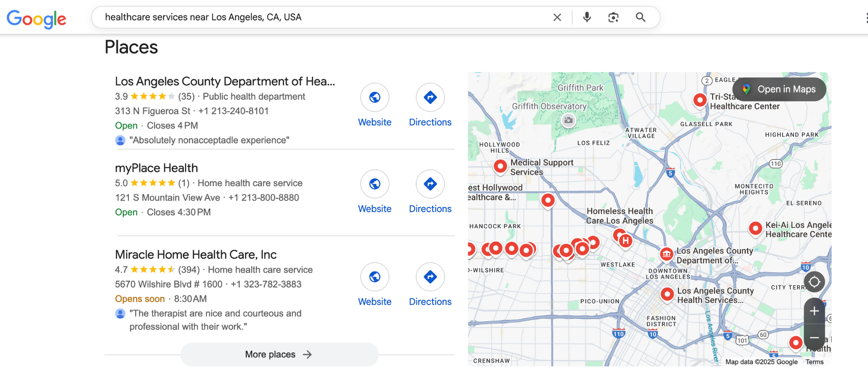Open Directions icon for Los Angeles County Department

pyautogui.click(x=430, y=97)
